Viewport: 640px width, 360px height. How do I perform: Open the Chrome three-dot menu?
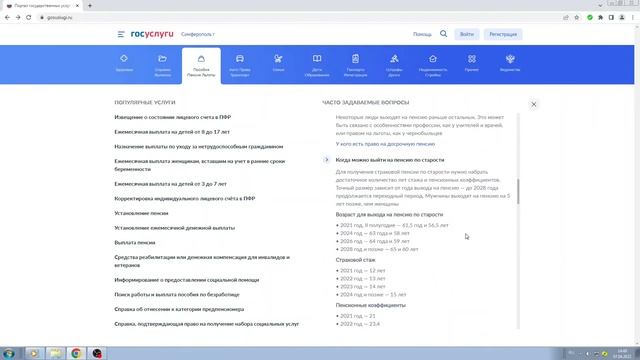coord(633,18)
